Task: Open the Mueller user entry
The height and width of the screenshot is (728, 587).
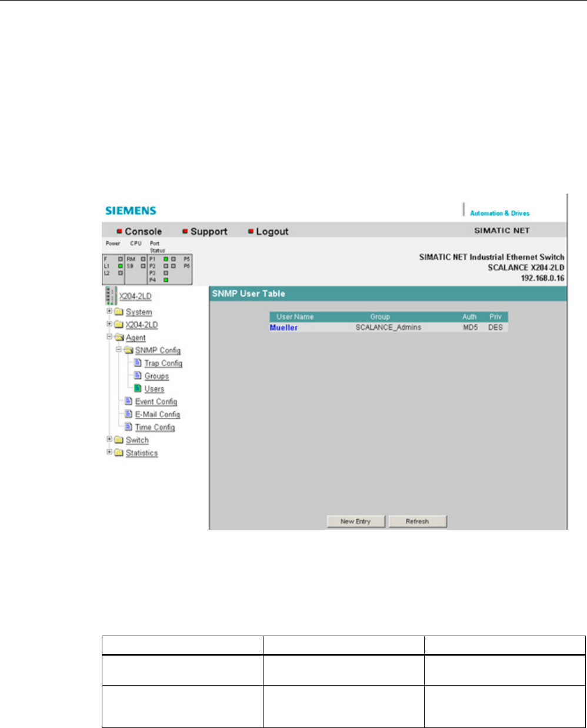Action: tap(284, 328)
